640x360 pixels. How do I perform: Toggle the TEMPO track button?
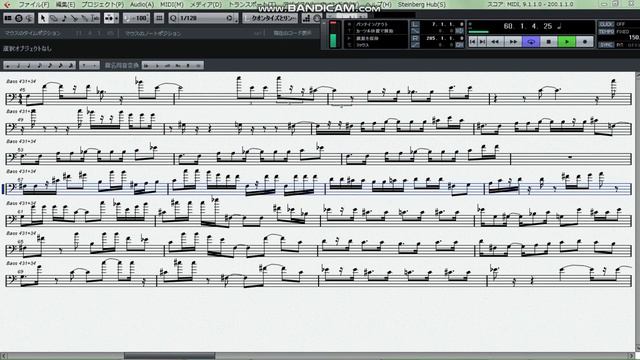coord(606,31)
